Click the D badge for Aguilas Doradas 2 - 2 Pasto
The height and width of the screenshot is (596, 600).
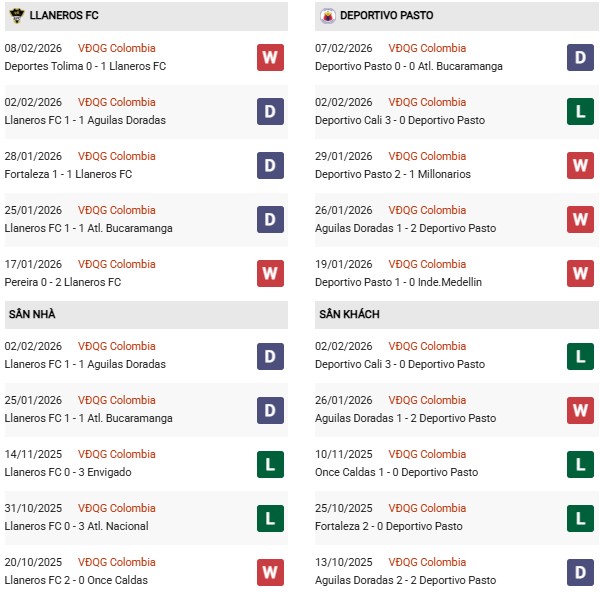(x=580, y=571)
